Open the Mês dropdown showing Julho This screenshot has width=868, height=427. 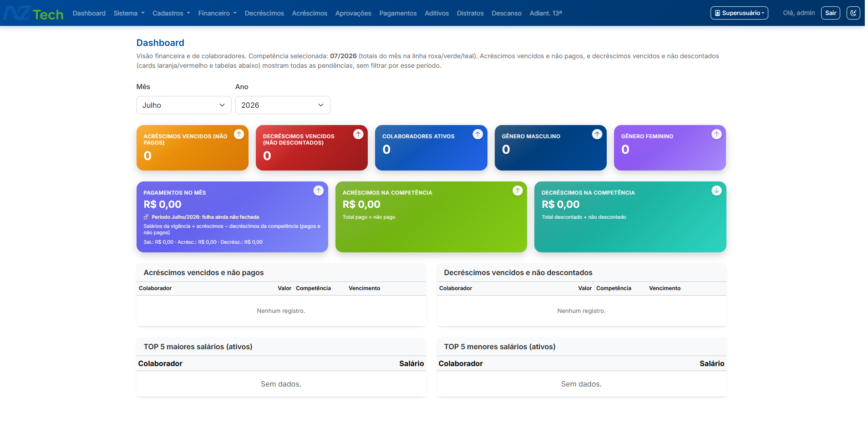click(x=184, y=105)
